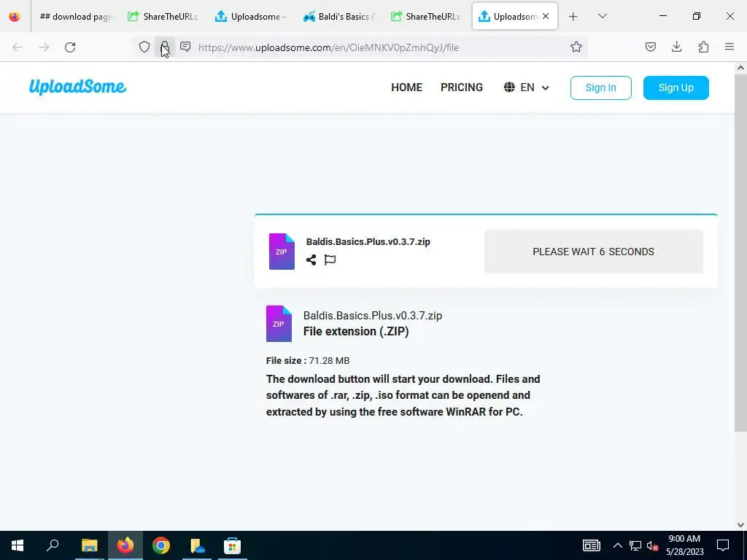The image size is (747, 560).
Task: Click the bold Baldis.Basics.Plus.v0.3.7.zip file name
Action: pyautogui.click(x=368, y=241)
